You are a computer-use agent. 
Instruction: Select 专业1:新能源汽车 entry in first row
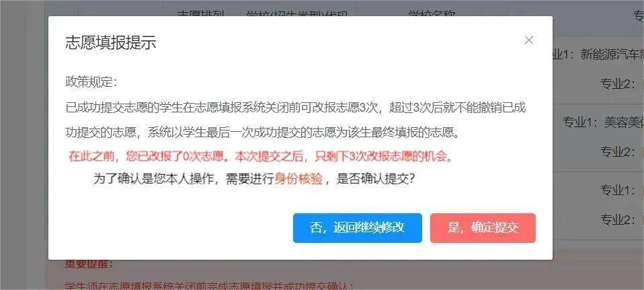(598, 55)
